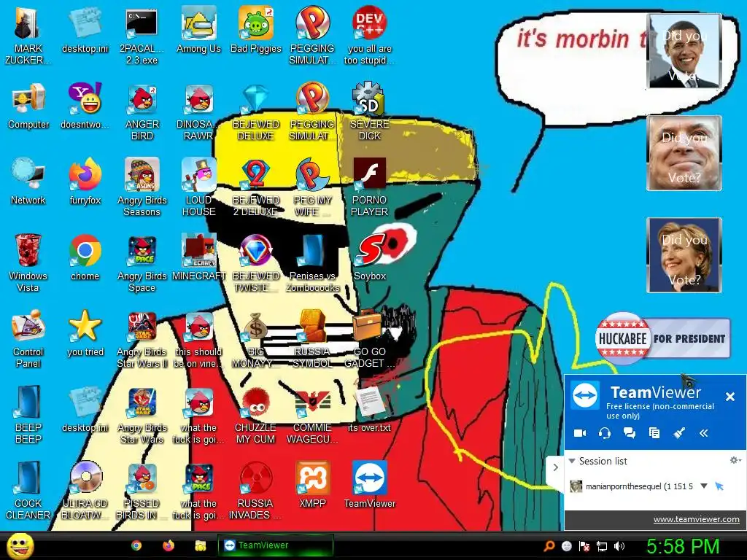Viewport: 747px width, 560px height.
Task: Switch to the TeamViewer taskbar button
Action: click(275, 545)
